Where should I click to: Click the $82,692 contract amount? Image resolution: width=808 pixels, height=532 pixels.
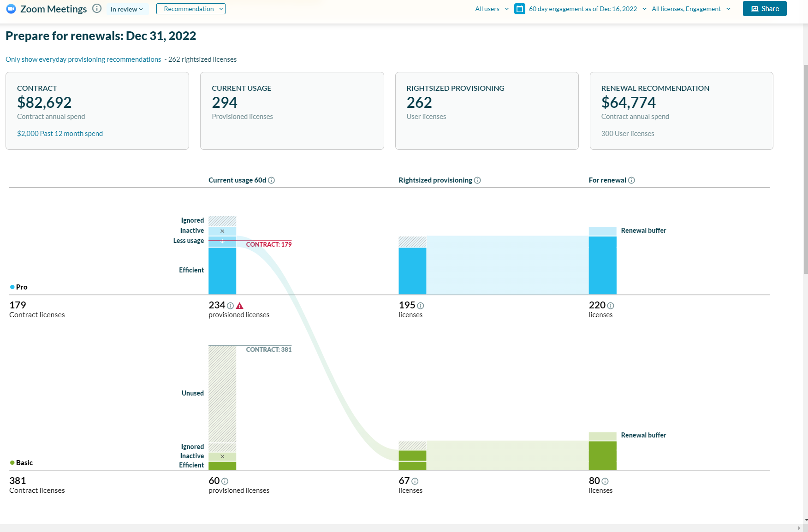coord(44,102)
